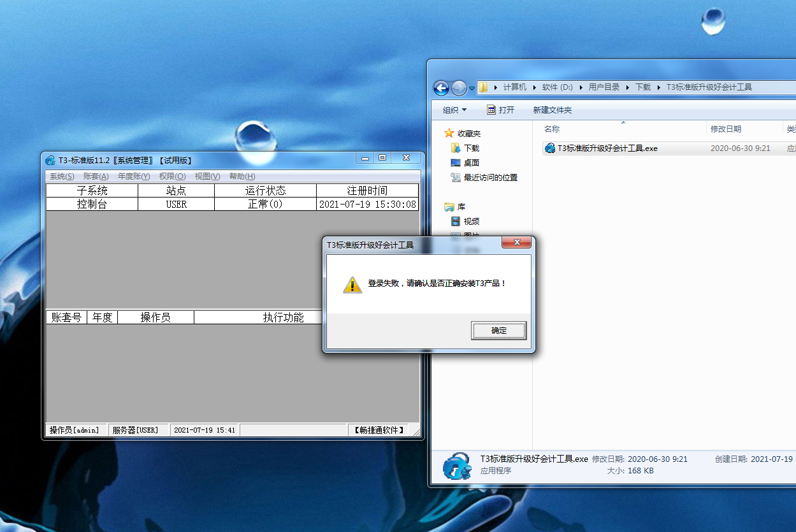The width and height of the screenshot is (796, 532).
Task: Click the 子系统 column header
Action: pyautogui.click(x=92, y=191)
